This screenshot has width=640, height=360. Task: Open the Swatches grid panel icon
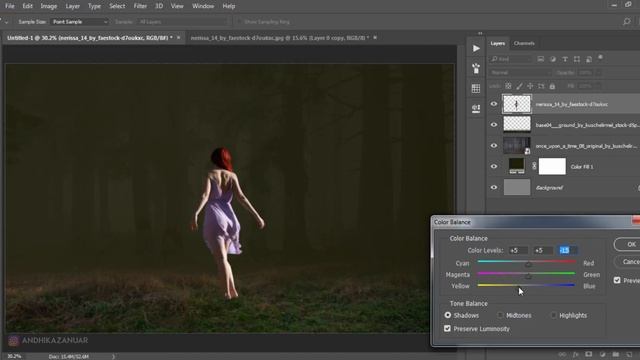476,88
